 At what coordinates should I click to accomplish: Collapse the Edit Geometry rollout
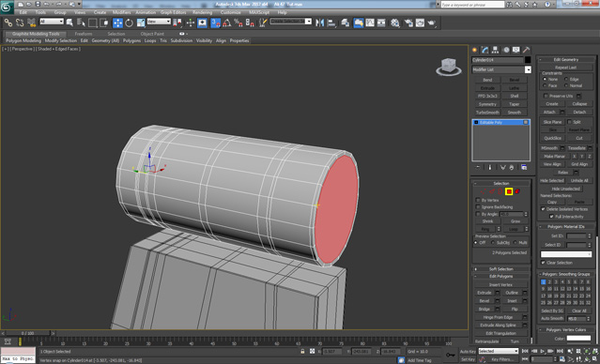[566, 60]
